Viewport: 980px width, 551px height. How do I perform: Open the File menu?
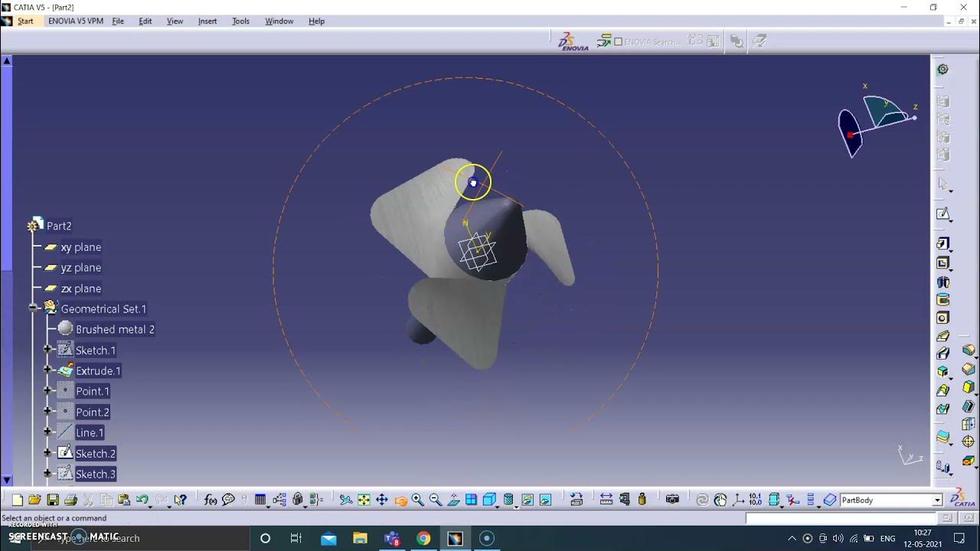tap(118, 21)
